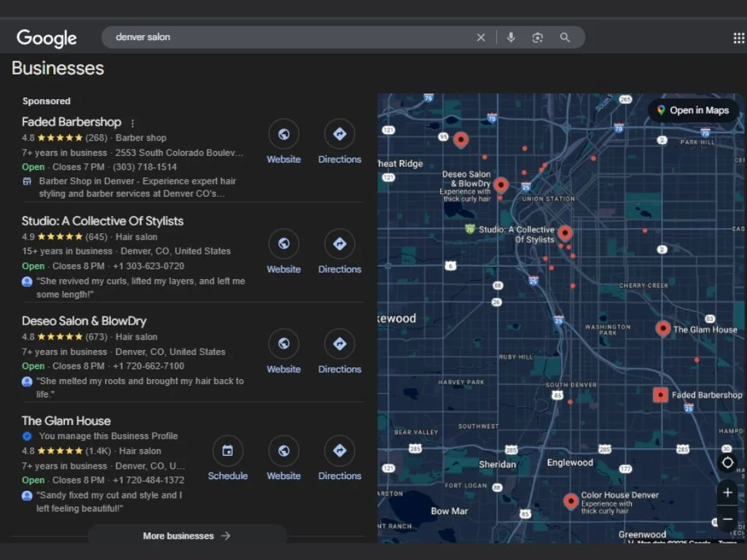Click the magnifying glass search icon
The height and width of the screenshot is (560, 747).
(x=565, y=37)
